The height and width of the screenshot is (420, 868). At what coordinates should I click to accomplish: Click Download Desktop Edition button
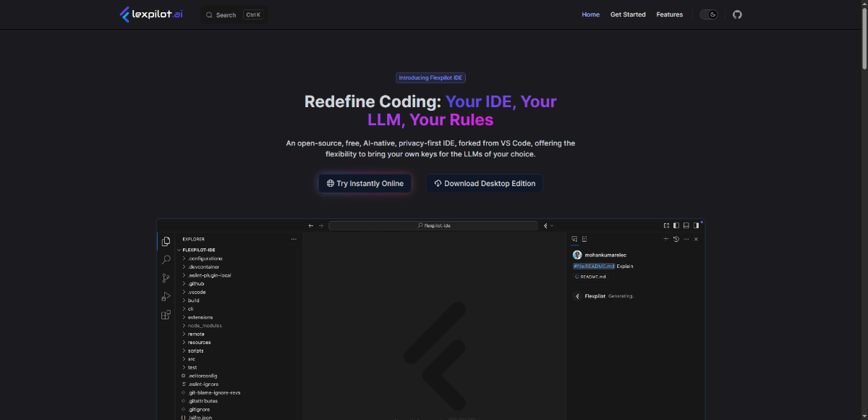pyautogui.click(x=485, y=183)
